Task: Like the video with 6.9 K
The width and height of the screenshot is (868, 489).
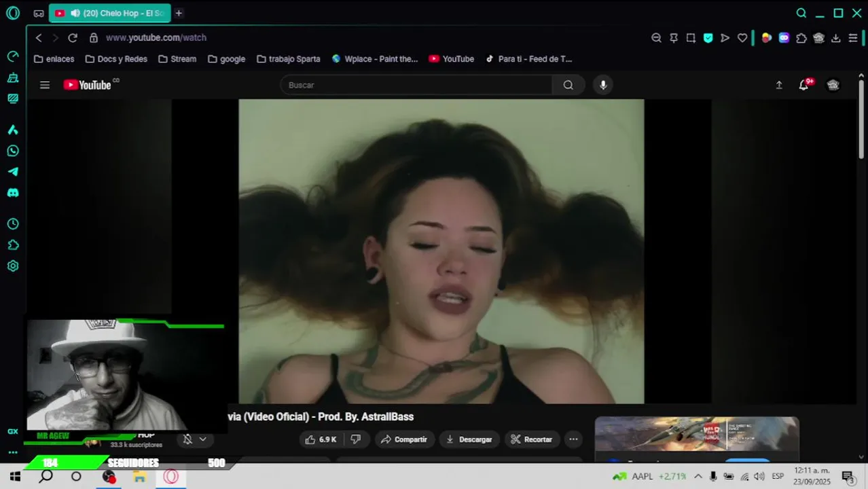Action: click(321, 439)
